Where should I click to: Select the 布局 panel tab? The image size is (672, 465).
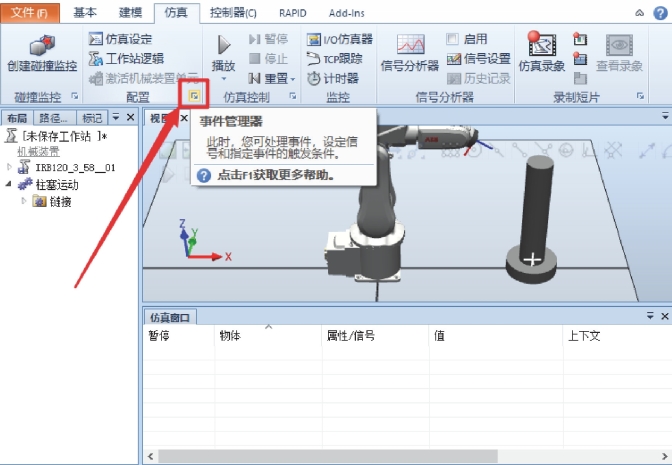click(x=17, y=118)
